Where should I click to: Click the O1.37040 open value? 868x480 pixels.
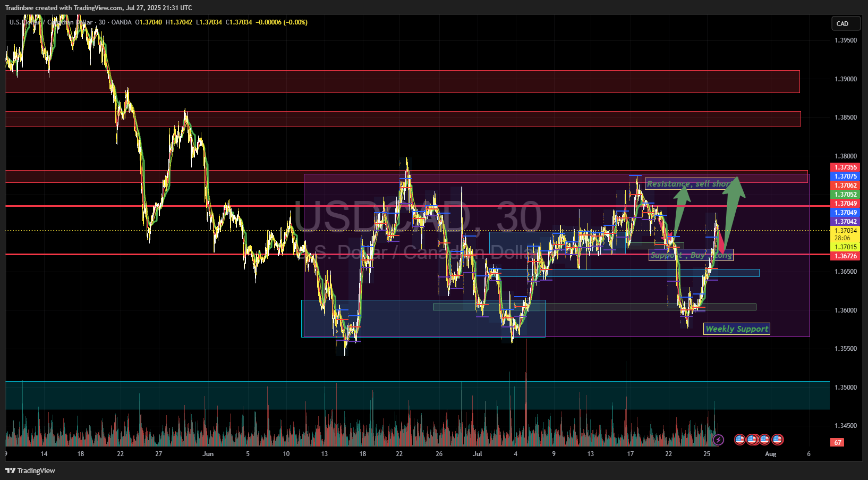(x=149, y=22)
